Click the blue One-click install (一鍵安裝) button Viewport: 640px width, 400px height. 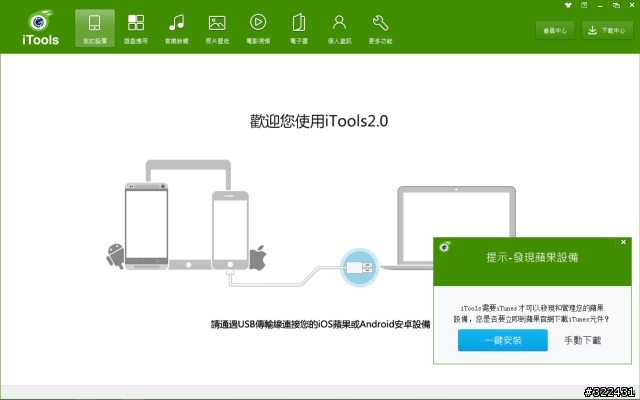[x=502, y=340]
